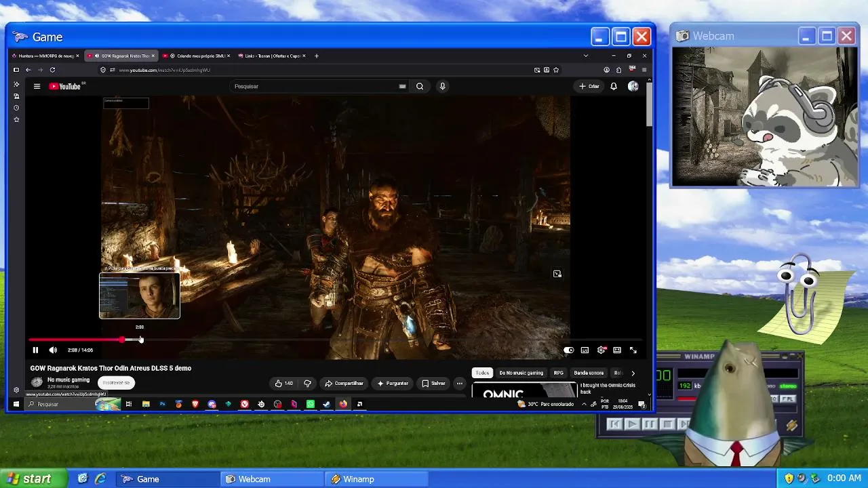Open the YouTube hamburger guide menu

pos(37,86)
